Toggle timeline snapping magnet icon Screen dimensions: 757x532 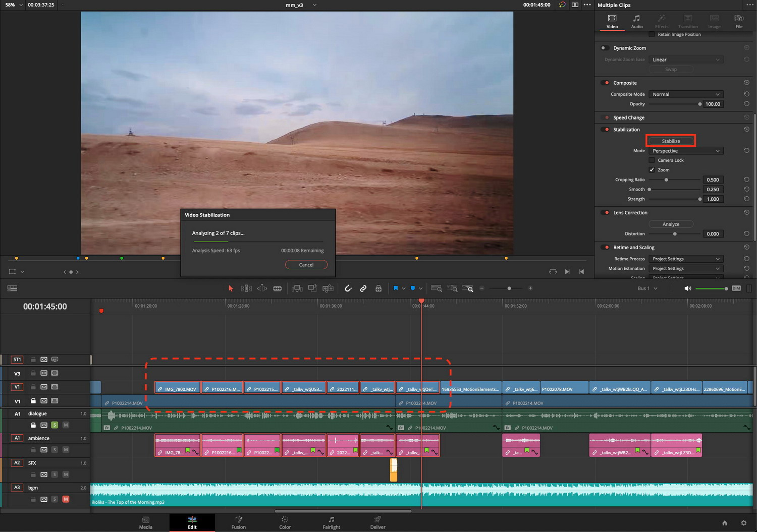pos(348,288)
